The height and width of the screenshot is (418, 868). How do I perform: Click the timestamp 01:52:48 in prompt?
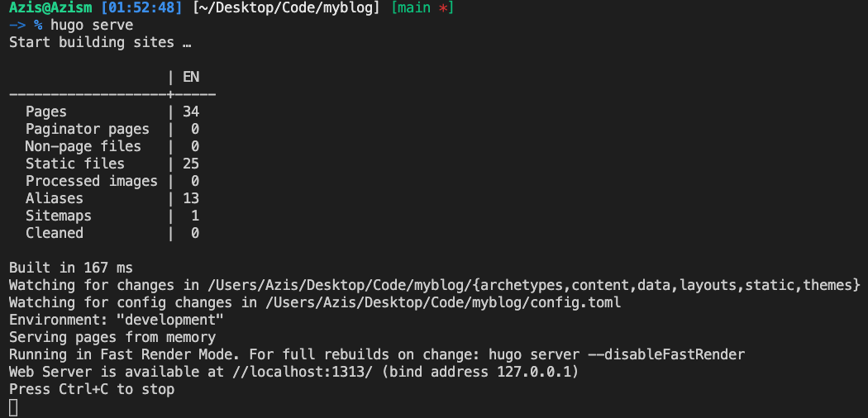(x=141, y=8)
